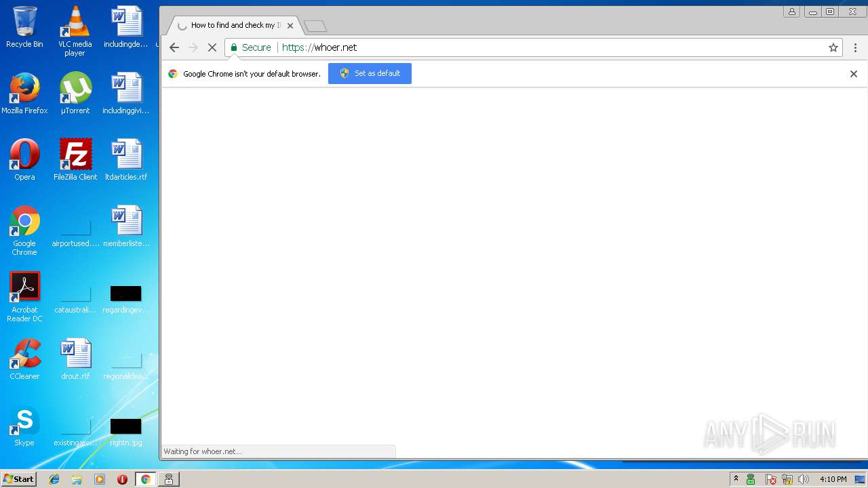Open CCleaner desktop shortcut
868x488 pixels.
tap(24, 359)
